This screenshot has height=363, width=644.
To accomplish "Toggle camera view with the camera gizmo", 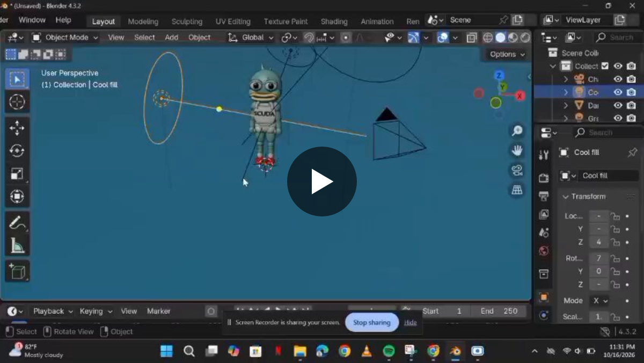I will point(517,170).
